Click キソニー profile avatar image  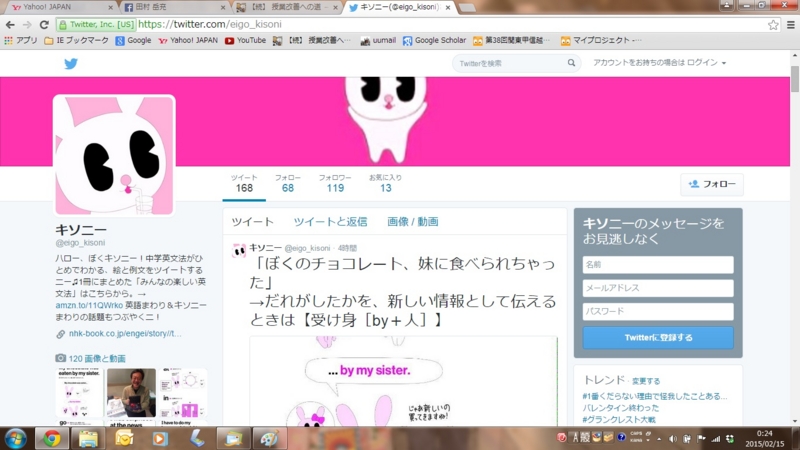[114, 155]
